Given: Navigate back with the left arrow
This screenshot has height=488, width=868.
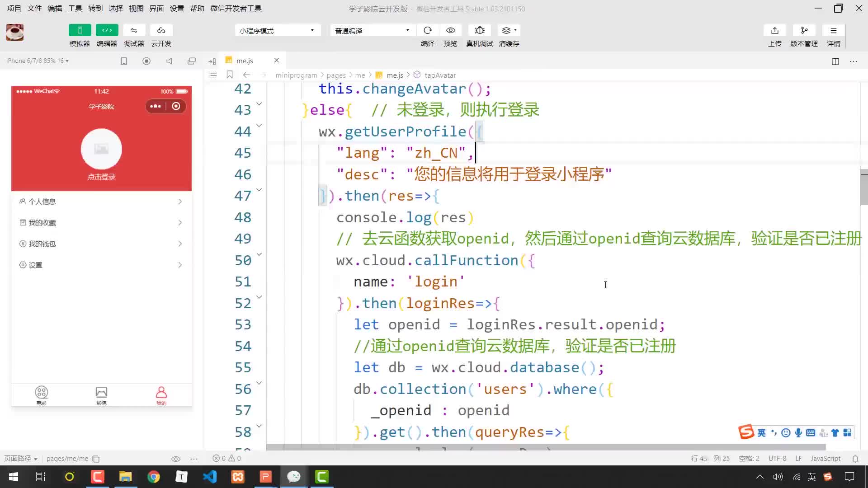Looking at the screenshot, I should 246,75.
